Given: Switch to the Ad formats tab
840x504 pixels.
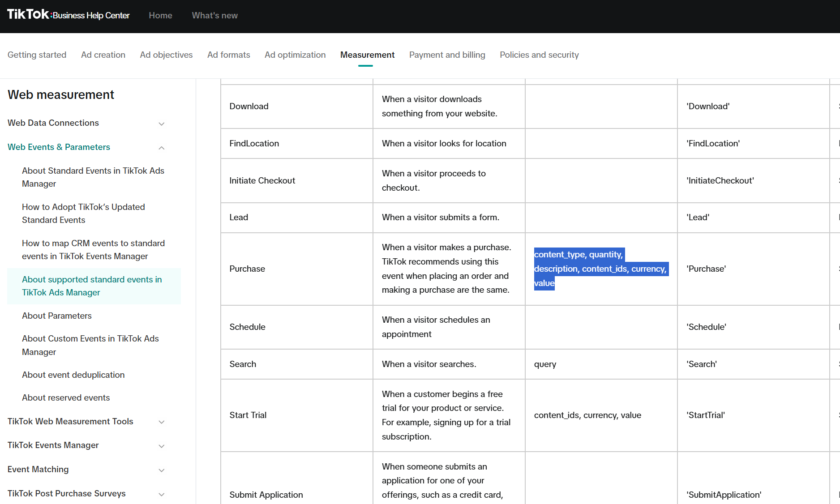Looking at the screenshot, I should 228,55.
